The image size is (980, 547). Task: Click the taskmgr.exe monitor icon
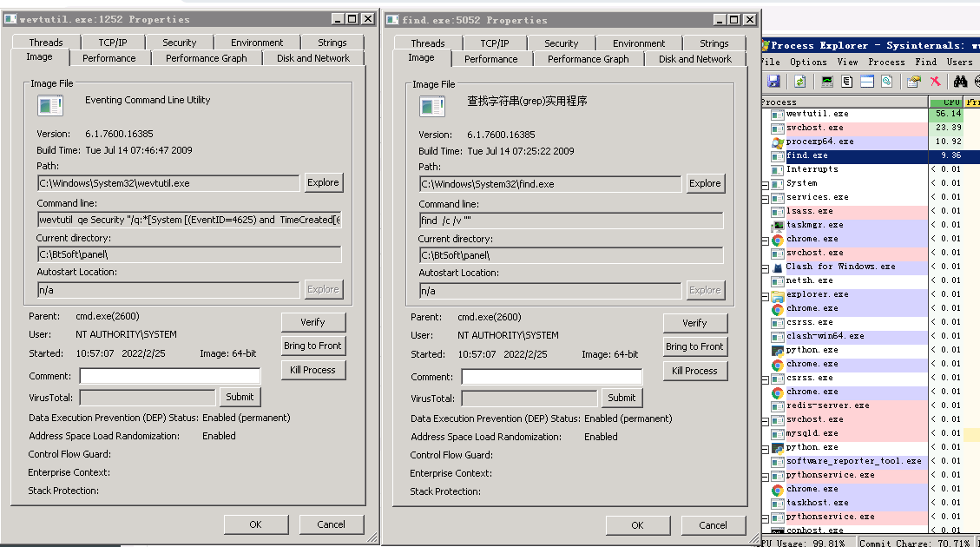pos(778,225)
